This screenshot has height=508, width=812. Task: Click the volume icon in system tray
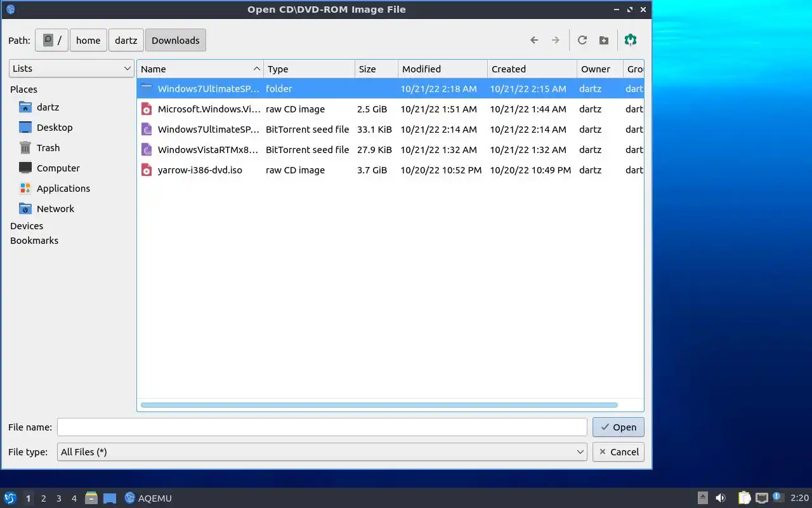click(721, 498)
